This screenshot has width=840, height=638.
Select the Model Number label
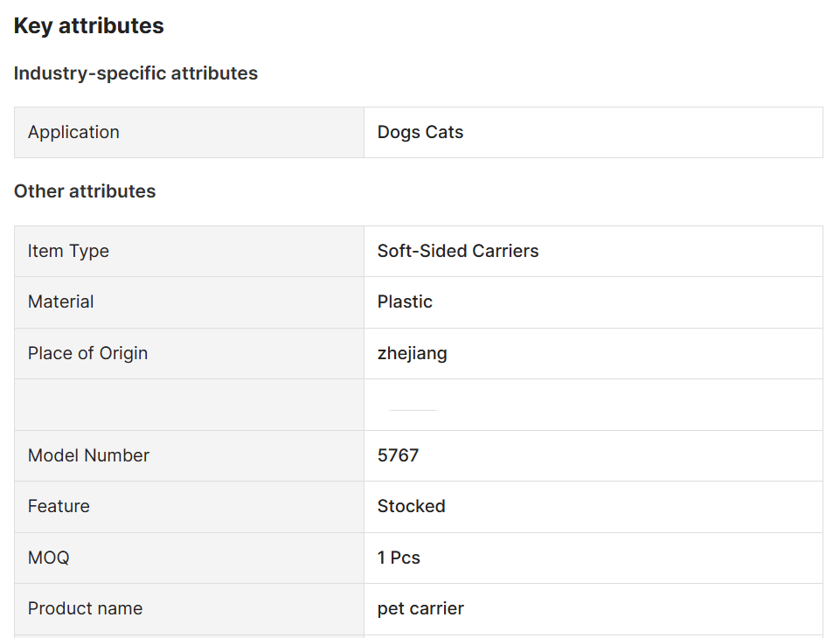[88, 455]
